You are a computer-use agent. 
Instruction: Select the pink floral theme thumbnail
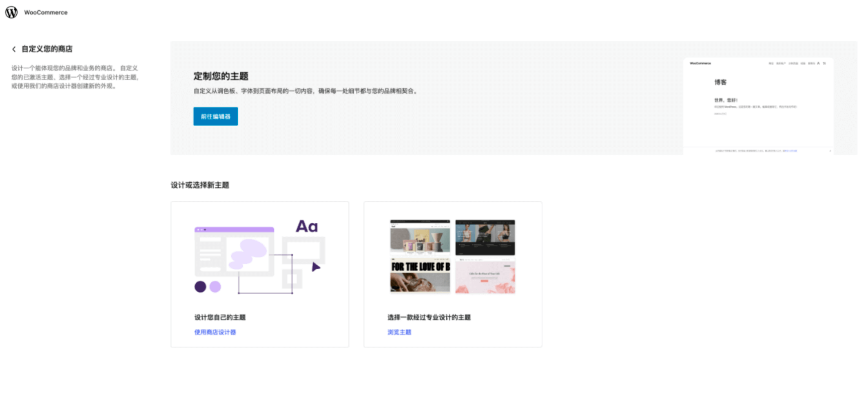[x=485, y=276]
